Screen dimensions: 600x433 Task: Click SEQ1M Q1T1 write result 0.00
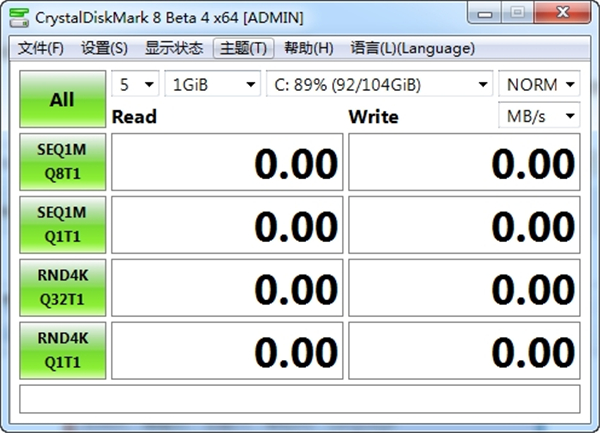click(465, 225)
